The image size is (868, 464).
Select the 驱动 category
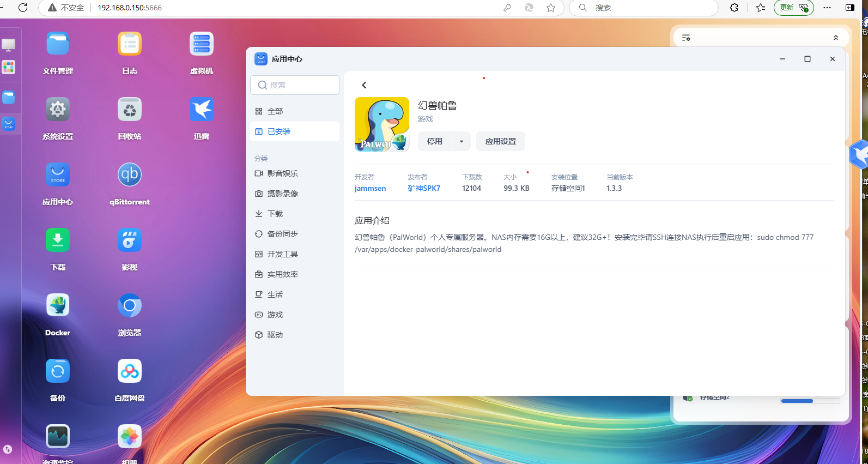pyautogui.click(x=295, y=335)
